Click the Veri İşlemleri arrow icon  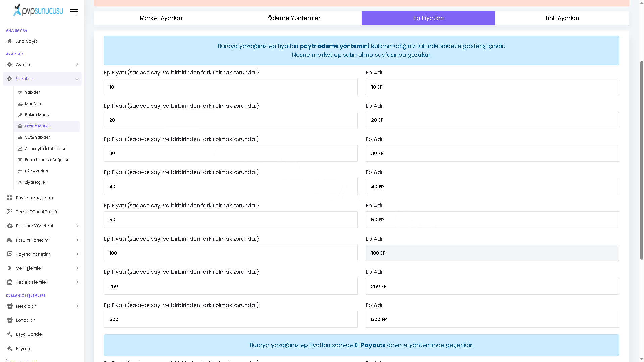(9, 268)
